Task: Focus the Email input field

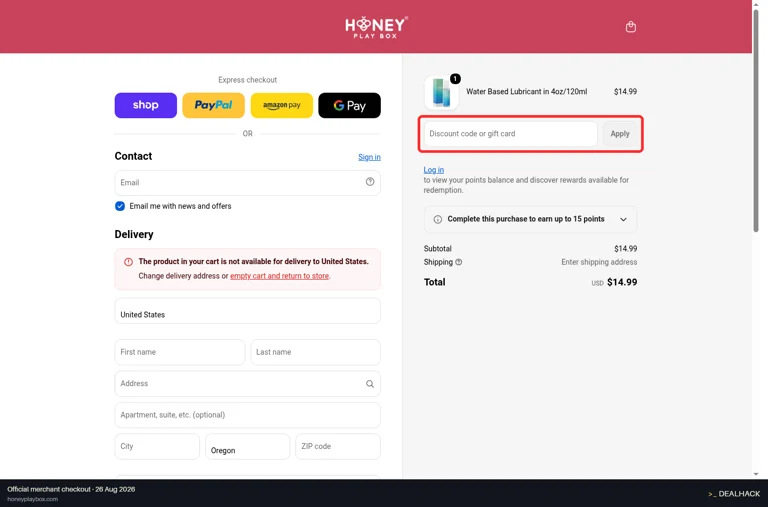Action: point(247,183)
